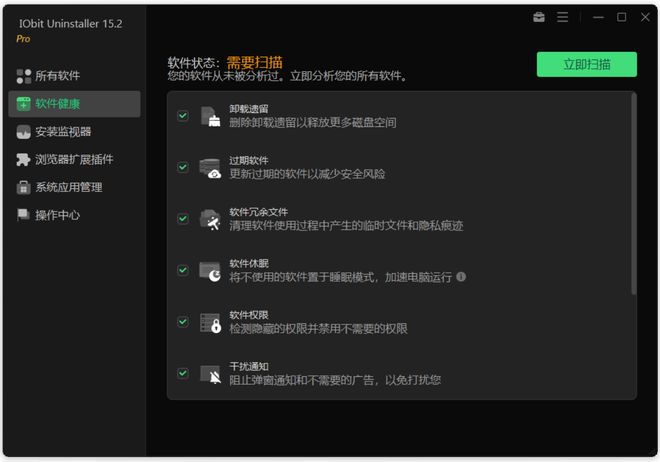Maximize the IObit Uninstaller window
This screenshot has height=462, width=660.
[x=621, y=17]
